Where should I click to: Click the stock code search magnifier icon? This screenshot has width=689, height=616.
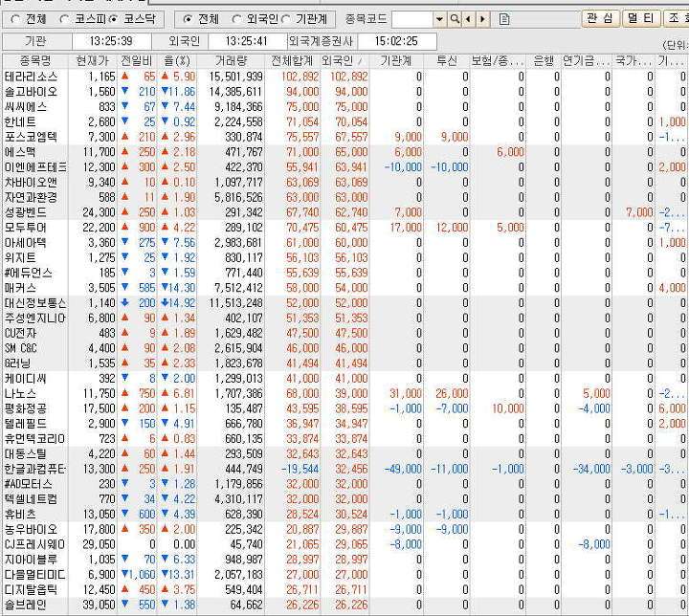click(455, 19)
